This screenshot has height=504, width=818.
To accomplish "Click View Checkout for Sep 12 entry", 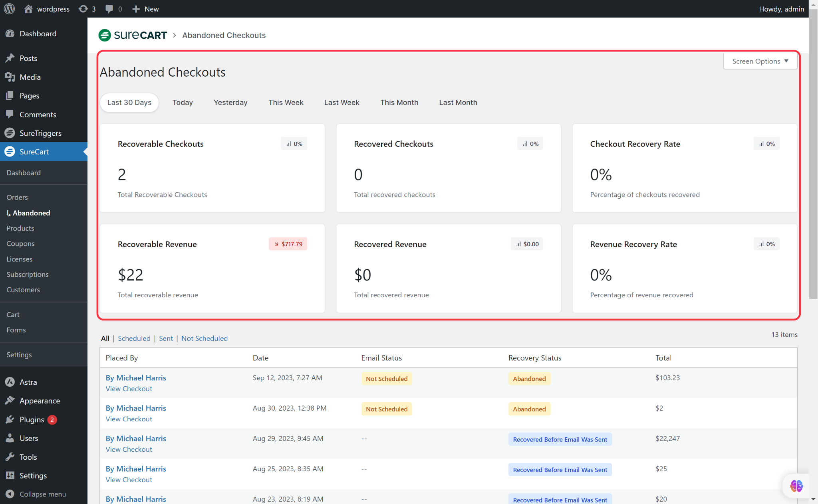I will 129,389.
